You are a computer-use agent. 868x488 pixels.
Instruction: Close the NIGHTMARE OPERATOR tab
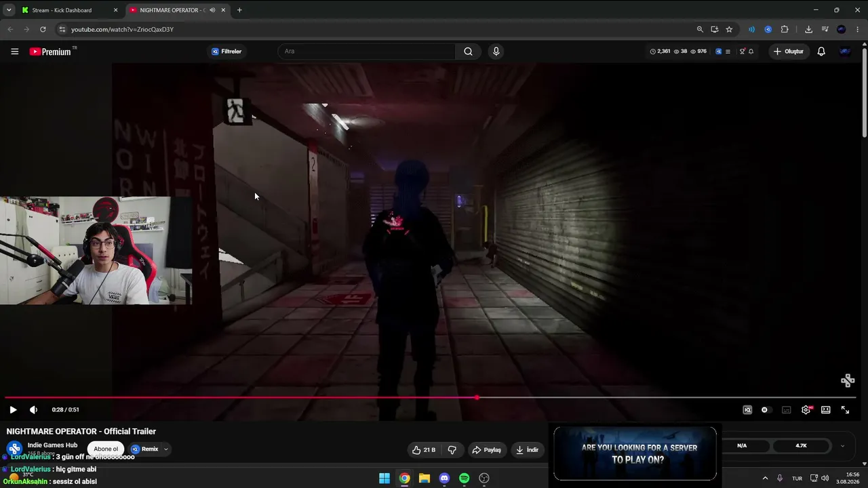(x=223, y=10)
